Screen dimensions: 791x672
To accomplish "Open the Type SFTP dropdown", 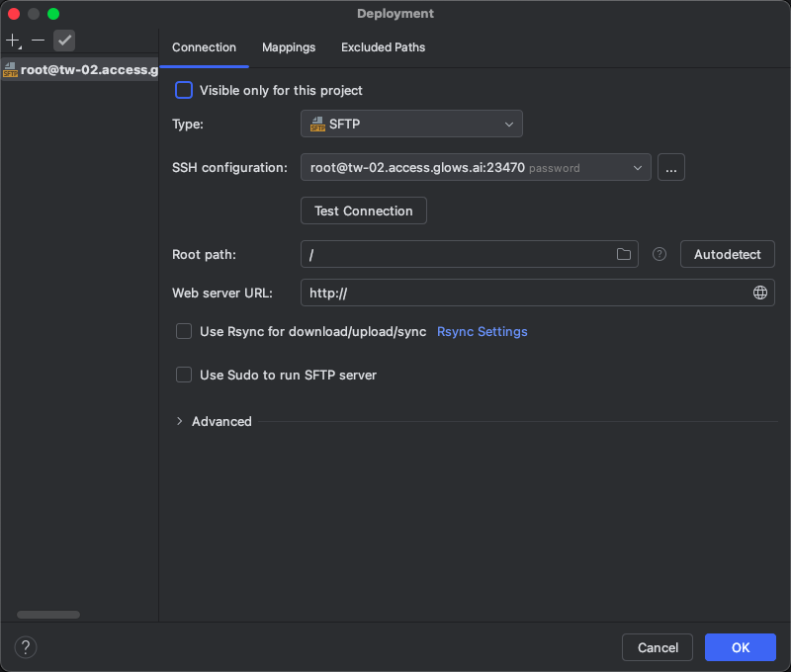I will 411,124.
